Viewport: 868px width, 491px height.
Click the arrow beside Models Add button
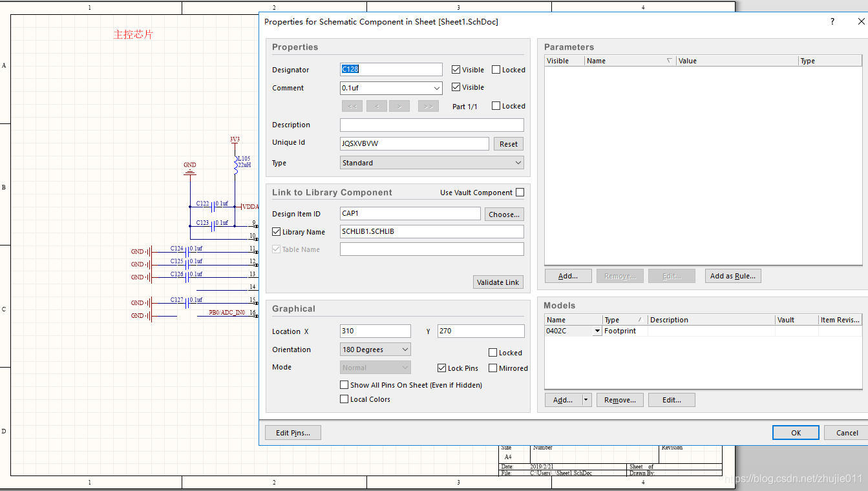[586, 400]
